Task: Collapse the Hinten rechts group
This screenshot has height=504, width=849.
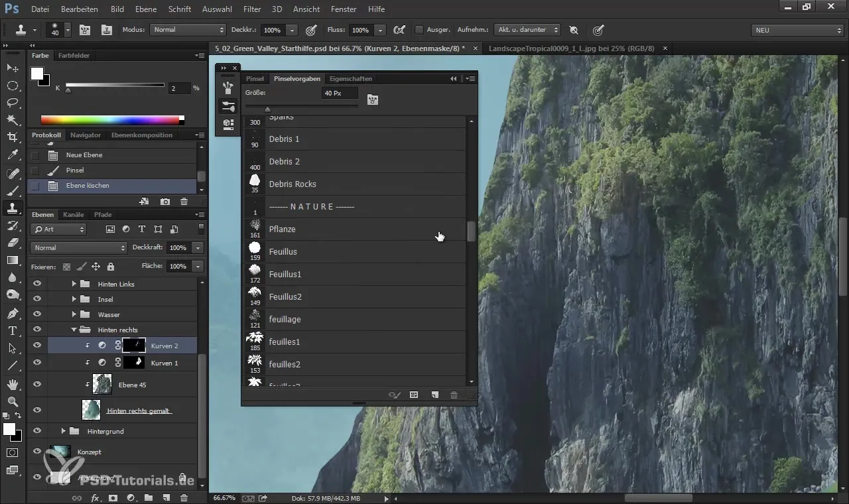Action: click(x=74, y=330)
